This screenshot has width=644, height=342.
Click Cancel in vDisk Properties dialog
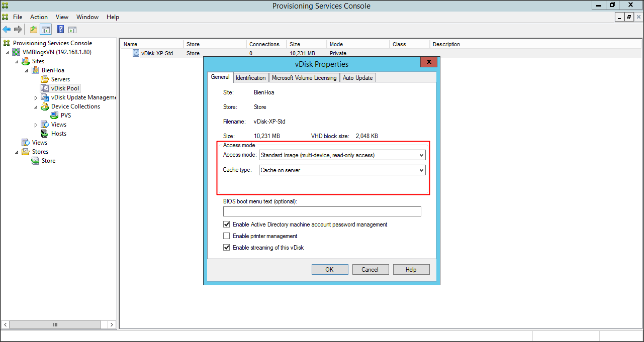(x=370, y=270)
